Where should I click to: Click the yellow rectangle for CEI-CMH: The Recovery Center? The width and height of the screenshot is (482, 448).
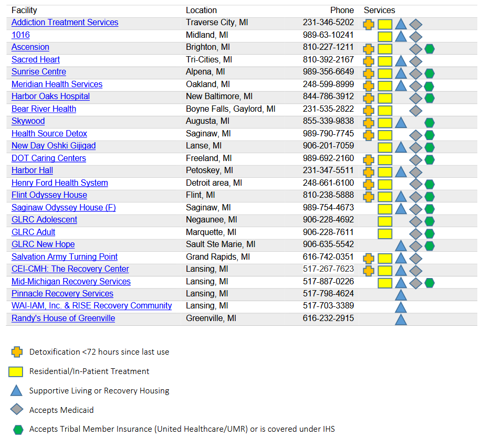pos(385,271)
